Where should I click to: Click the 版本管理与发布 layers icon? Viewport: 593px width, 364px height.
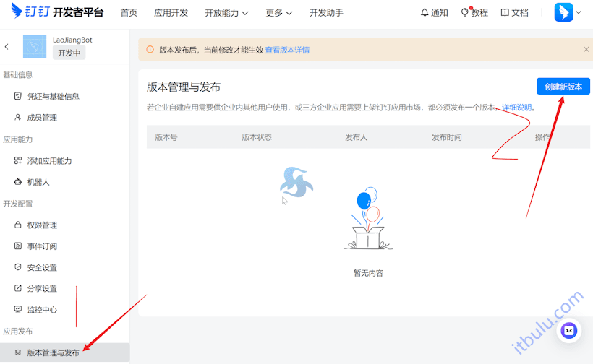18,352
